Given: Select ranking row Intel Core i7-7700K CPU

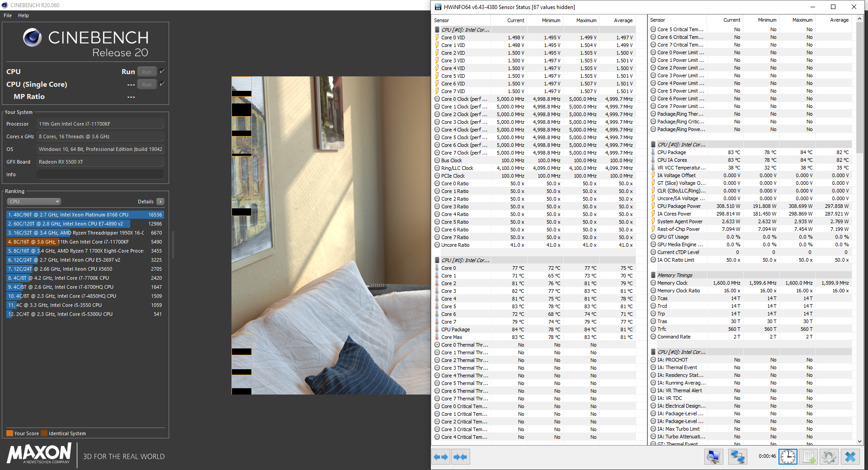Looking at the screenshot, I should click(85, 278).
